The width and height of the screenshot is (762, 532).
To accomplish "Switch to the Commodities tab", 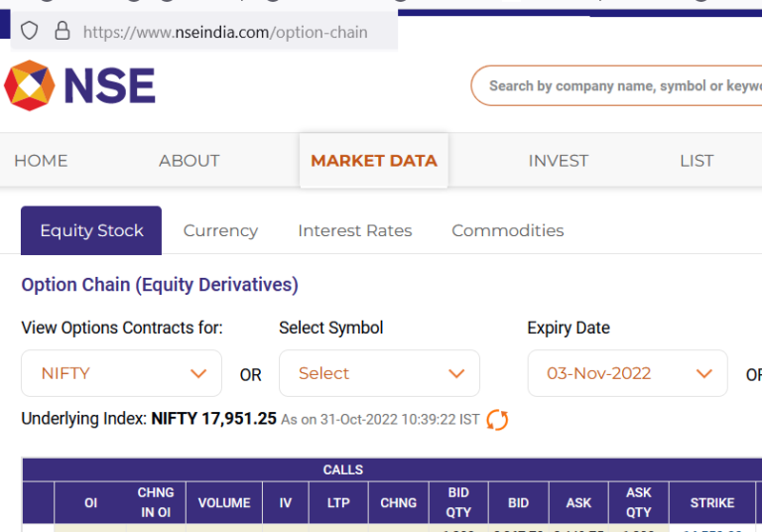I will click(x=508, y=230).
